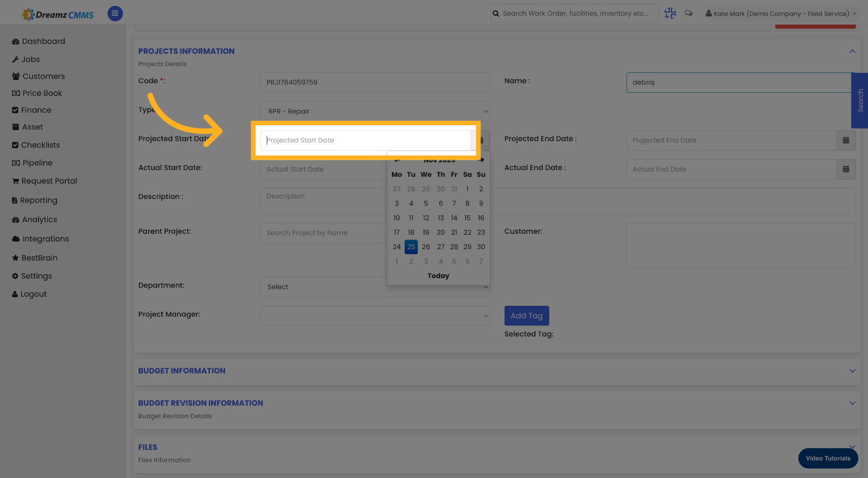Image resolution: width=868 pixels, height=478 pixels.
Task: Focus the global Search Work Order field
Action: click(x=575, y=14)
